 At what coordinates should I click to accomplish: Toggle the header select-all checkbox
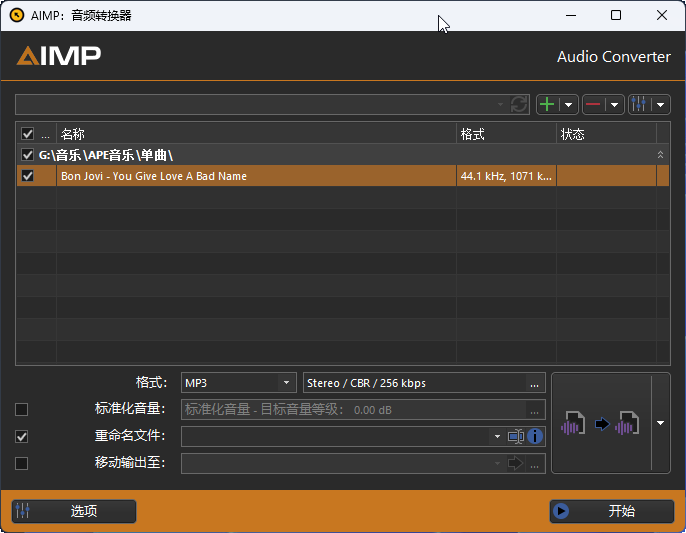28,134
